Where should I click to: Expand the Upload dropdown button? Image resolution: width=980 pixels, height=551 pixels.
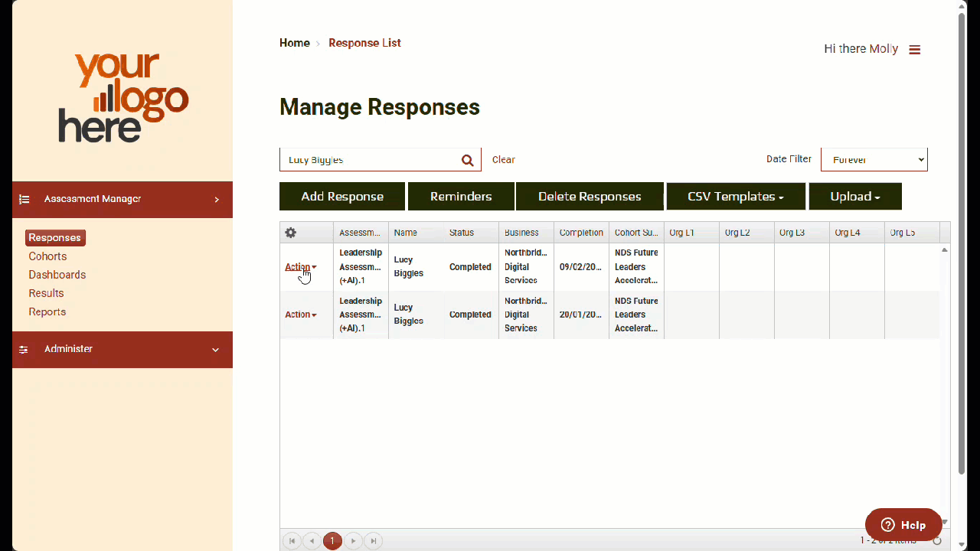pyautogui.click(x=854, y=197)
